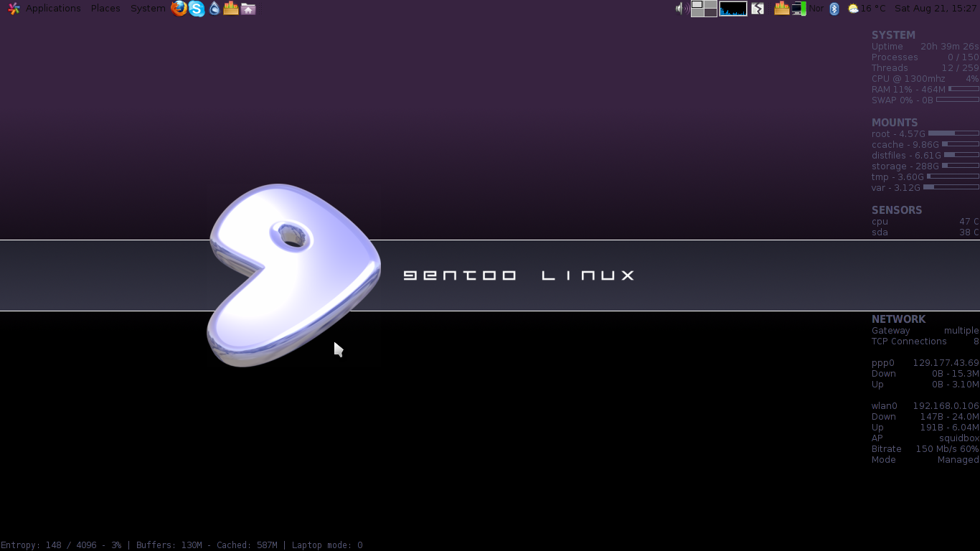
Task: Click the CPU @ 1300mhz line
Action: click(x=925, y=79)
